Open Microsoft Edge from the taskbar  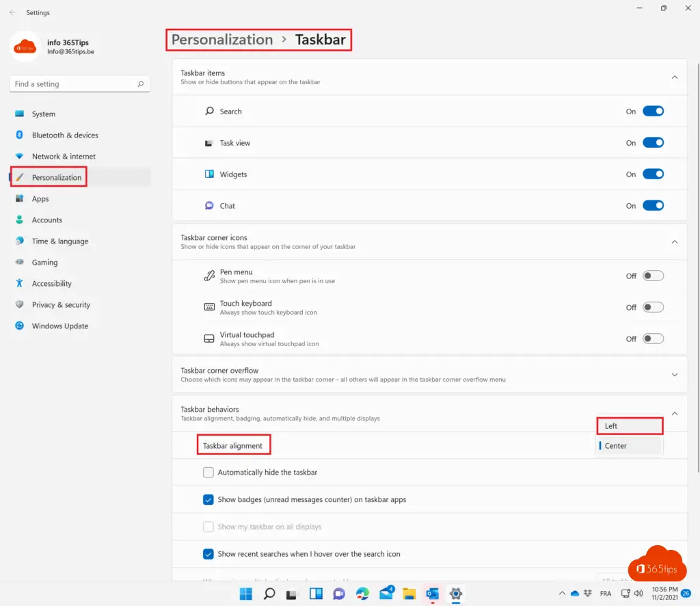(362, 594)
